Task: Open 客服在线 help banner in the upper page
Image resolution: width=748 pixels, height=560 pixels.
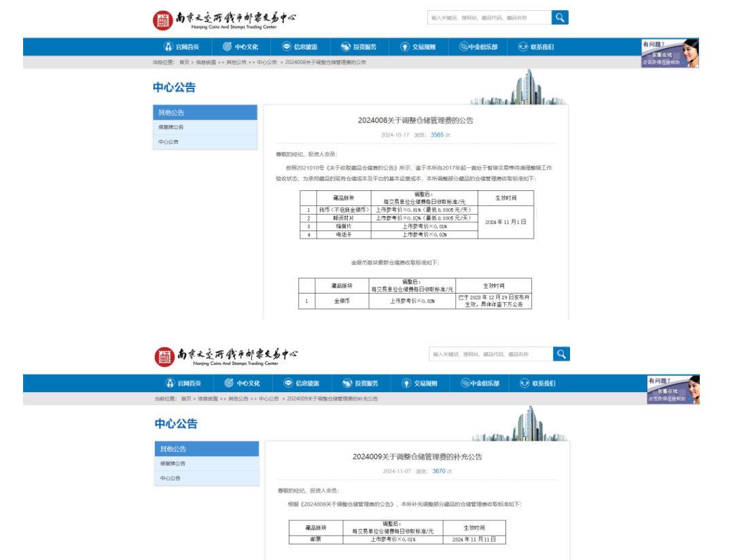Action: point(669,53)
